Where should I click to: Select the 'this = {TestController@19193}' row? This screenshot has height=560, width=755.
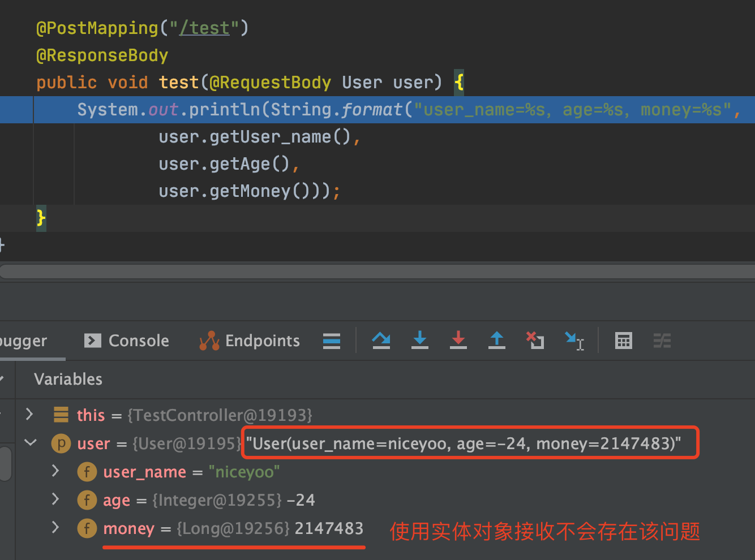click(385, 415)
